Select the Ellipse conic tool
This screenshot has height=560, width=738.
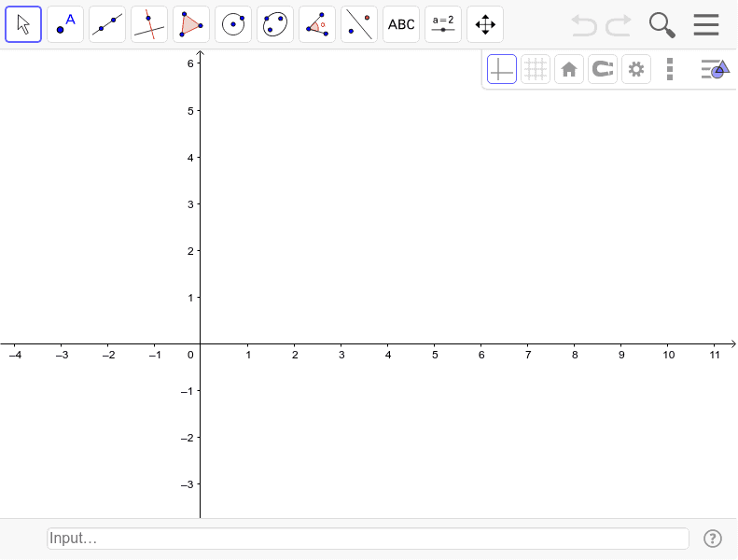pyautogui.click(x=275, y=24)
